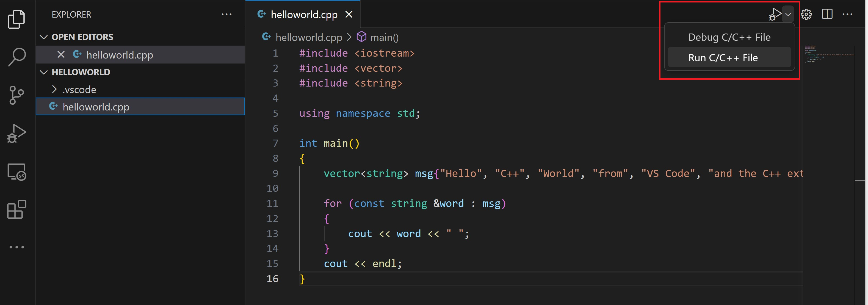
Task: Close the helloworld.cpp editor tab
Action: pyautogui.click(x=350, y=15)
